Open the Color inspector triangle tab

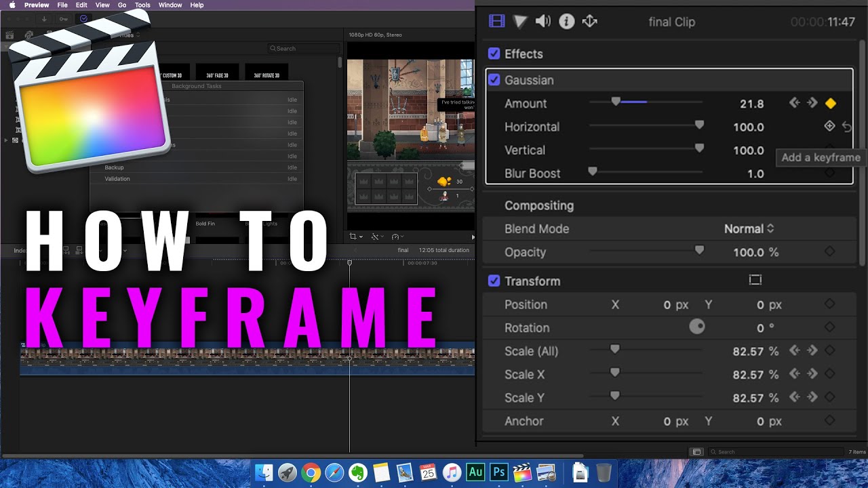tap(520, 22)
